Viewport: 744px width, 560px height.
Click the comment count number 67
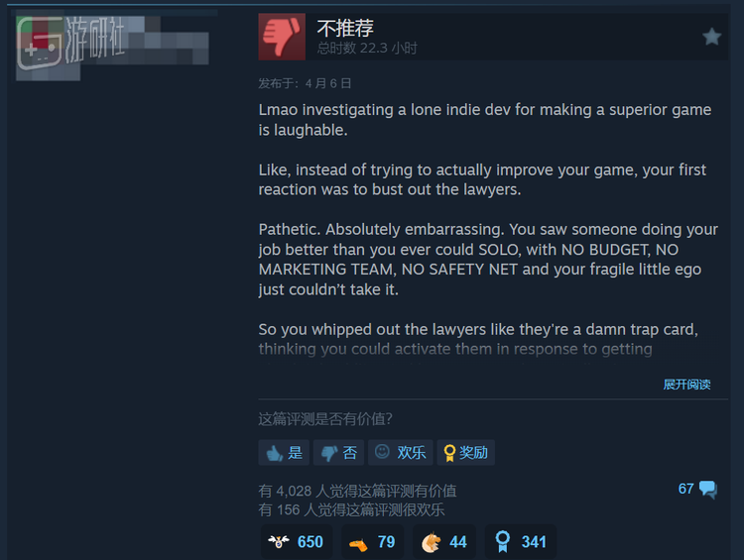685,489
